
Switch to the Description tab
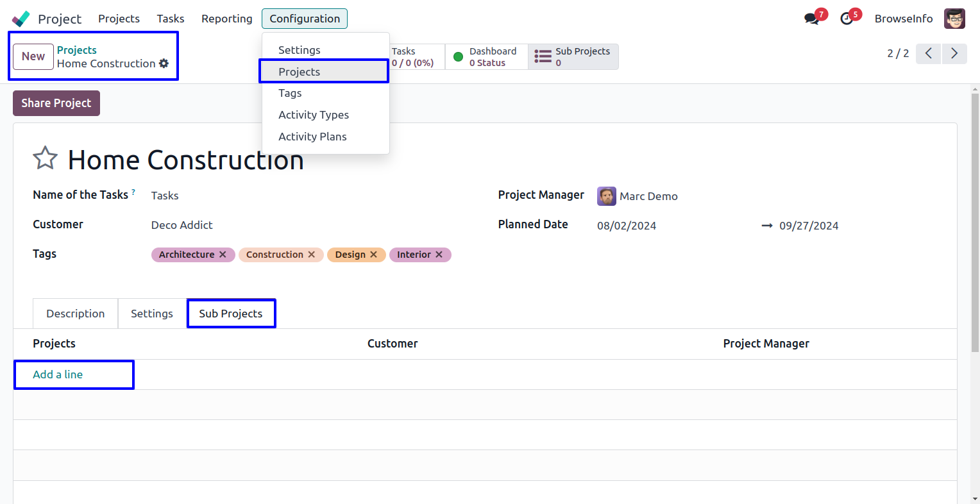[75, 314]
